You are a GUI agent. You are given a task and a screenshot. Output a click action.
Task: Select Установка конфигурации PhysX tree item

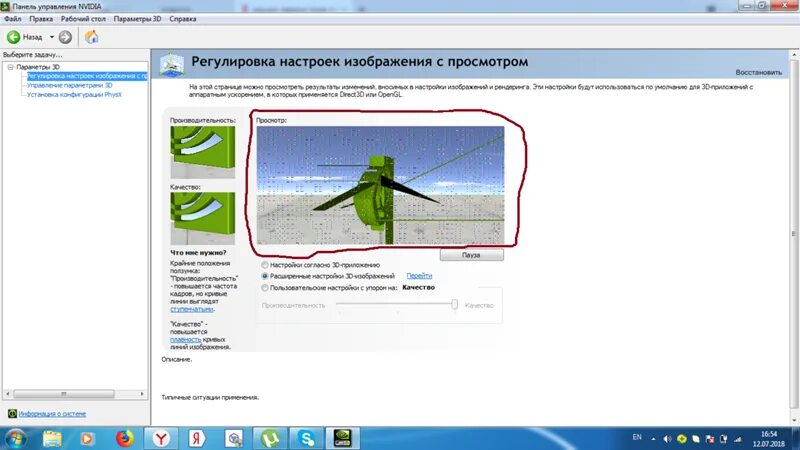74,94
